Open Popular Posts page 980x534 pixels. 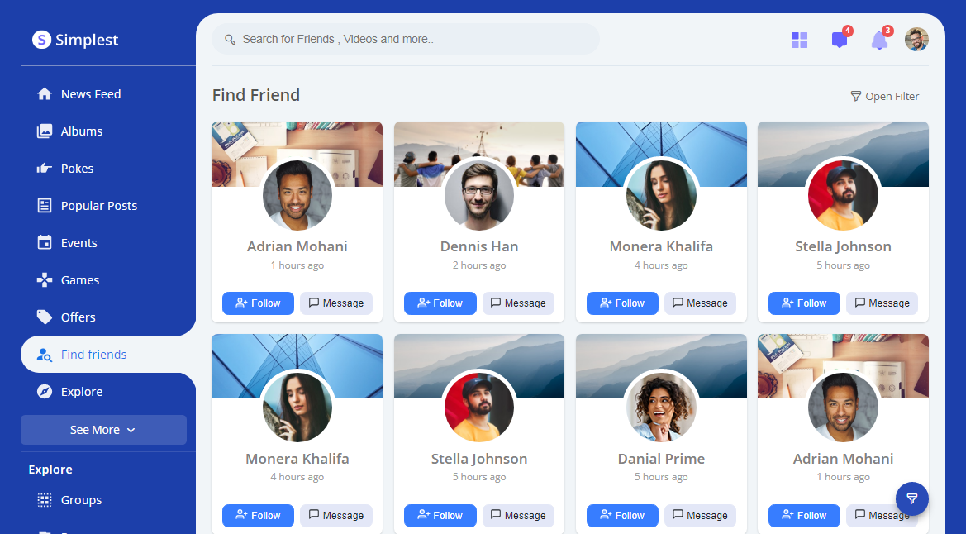tap(98, 206)
